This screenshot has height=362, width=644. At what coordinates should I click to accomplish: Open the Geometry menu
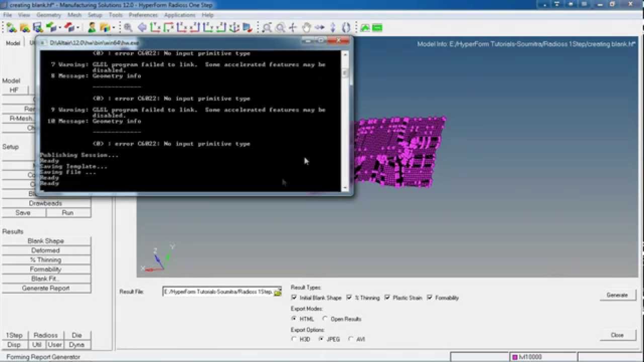pyautogui.click(x=48, y=15)
